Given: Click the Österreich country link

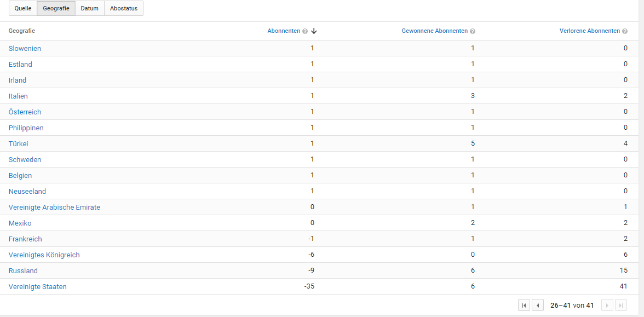Looking at the screenshot, I should [25, 112].
